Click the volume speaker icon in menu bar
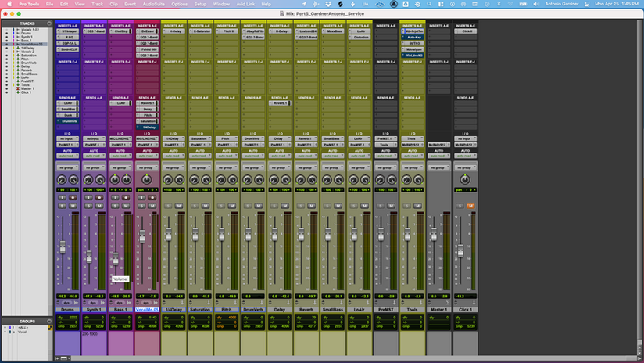 coord(536,4)
